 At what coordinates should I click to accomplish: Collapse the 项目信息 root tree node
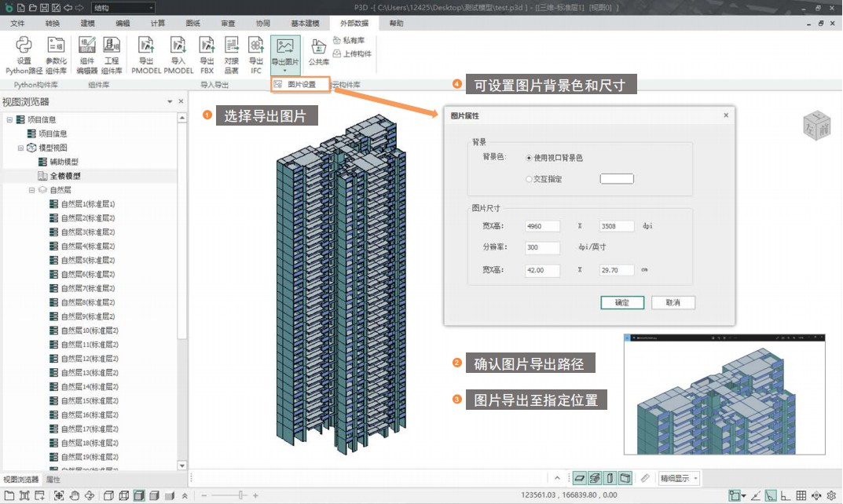(9, 120)
